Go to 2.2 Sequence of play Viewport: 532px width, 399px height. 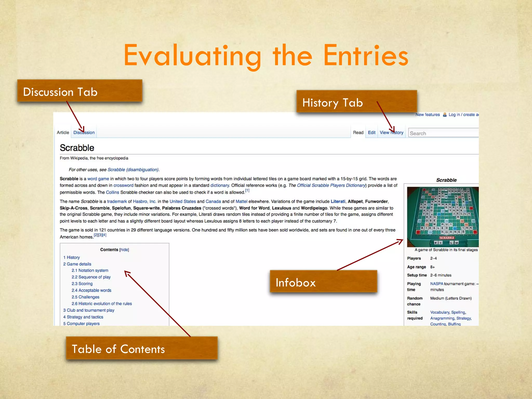[x=91, y=277]
